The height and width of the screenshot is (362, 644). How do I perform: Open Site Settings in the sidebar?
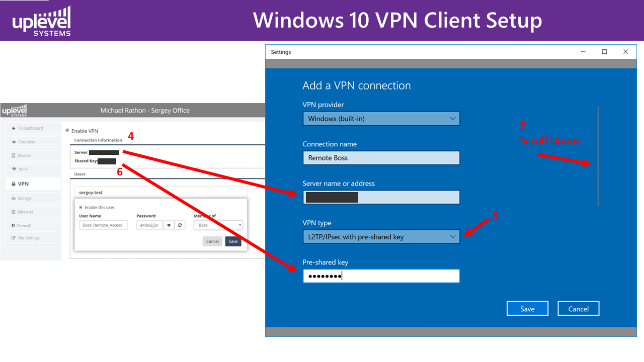coord(33,238)
